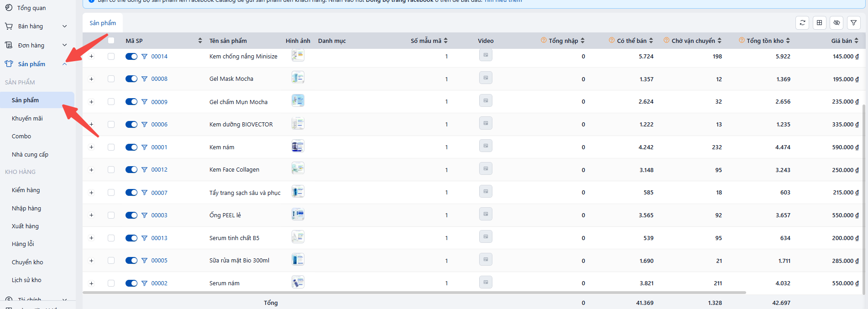Open the filter funnel icon at top right
This screenshot has width=868, height=309.
[853, 23]
